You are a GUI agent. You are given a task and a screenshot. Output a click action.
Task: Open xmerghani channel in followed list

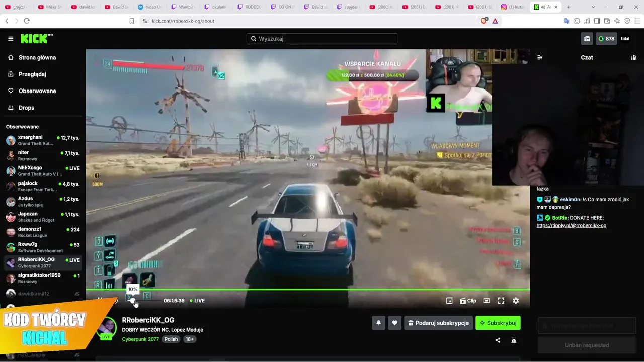(x=43, y=140)
